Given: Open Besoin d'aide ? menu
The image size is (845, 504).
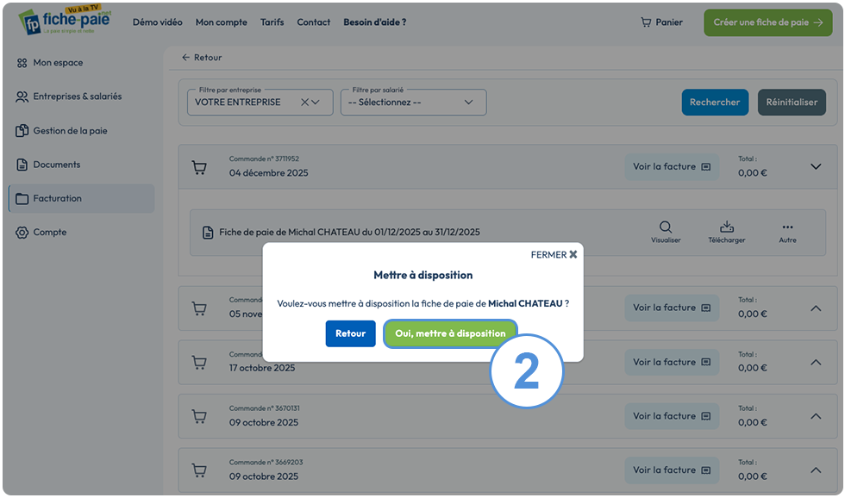Looking at the screenshot, I should (x=375, y=22).
